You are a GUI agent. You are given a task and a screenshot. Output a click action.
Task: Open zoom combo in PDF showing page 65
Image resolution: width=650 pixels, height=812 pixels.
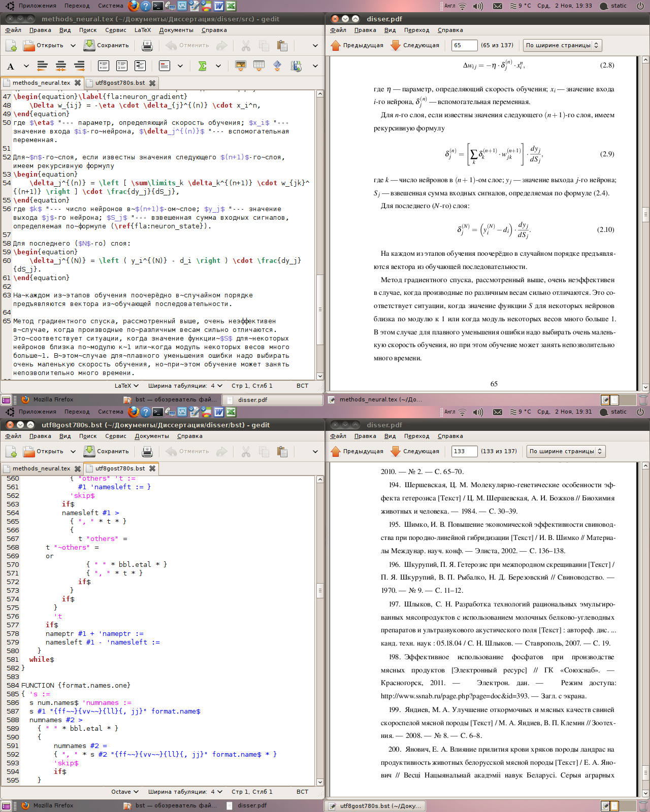[x=562, y=45]
